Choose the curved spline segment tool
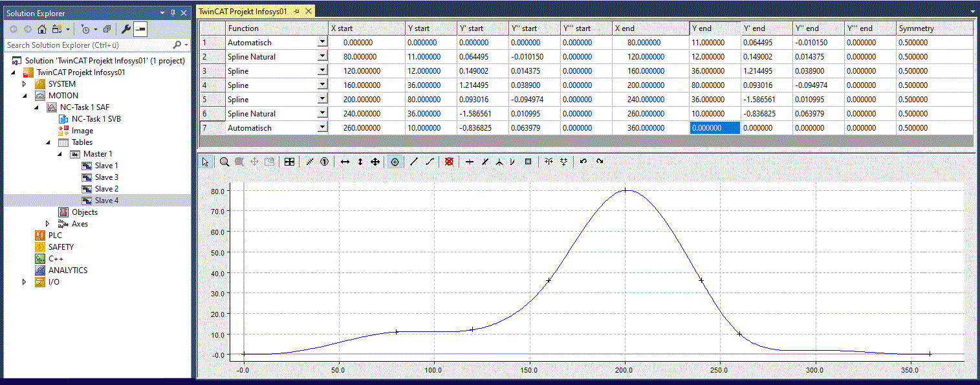The image size is (980, 385). coord(429,162)
